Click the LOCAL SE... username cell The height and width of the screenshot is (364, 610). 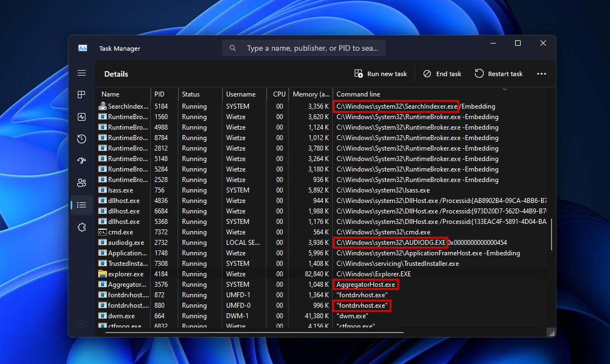(x=243, y=243)
